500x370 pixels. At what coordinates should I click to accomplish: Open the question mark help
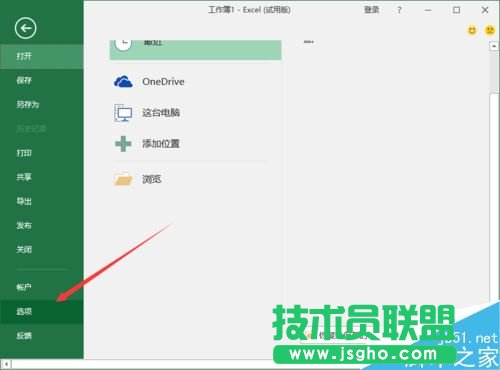(x=399, y=10)
